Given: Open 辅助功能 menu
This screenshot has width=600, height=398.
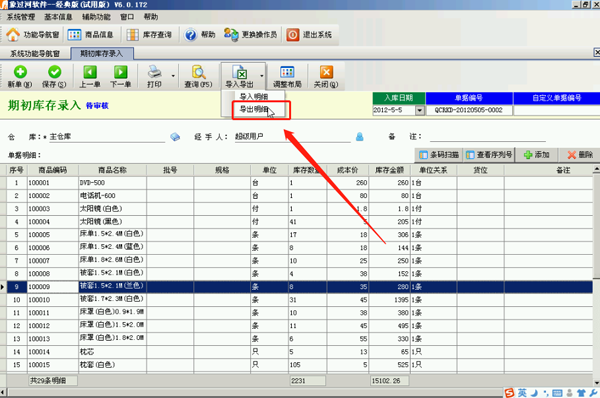Looking at the screenshot, I should pyautogui.click(x=96, y=17).
